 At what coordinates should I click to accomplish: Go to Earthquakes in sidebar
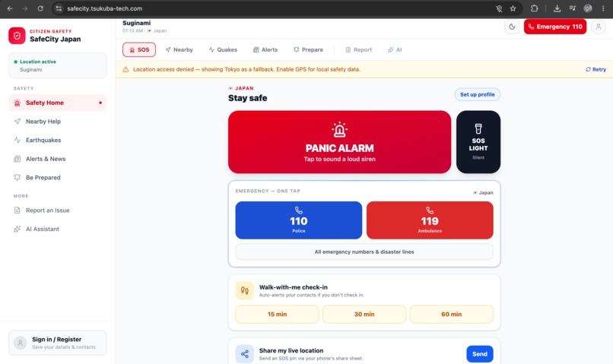(58, 140)
